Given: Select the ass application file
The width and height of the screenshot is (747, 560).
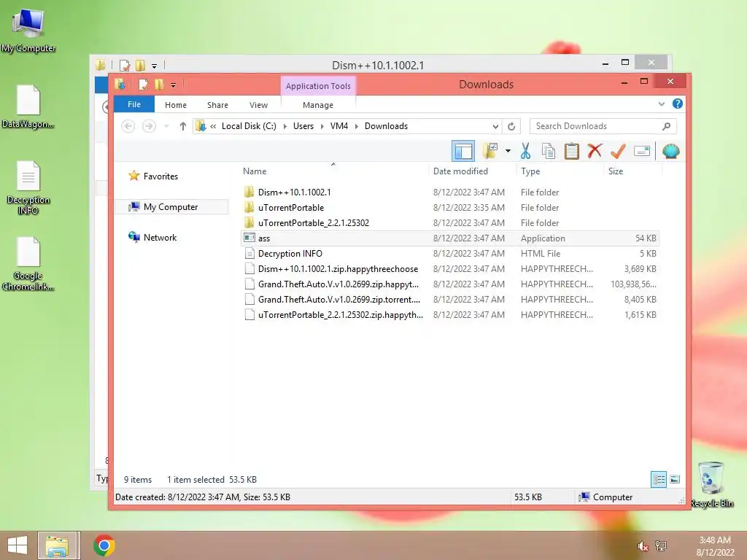Looking at the screenshot, I should point(450,238).
